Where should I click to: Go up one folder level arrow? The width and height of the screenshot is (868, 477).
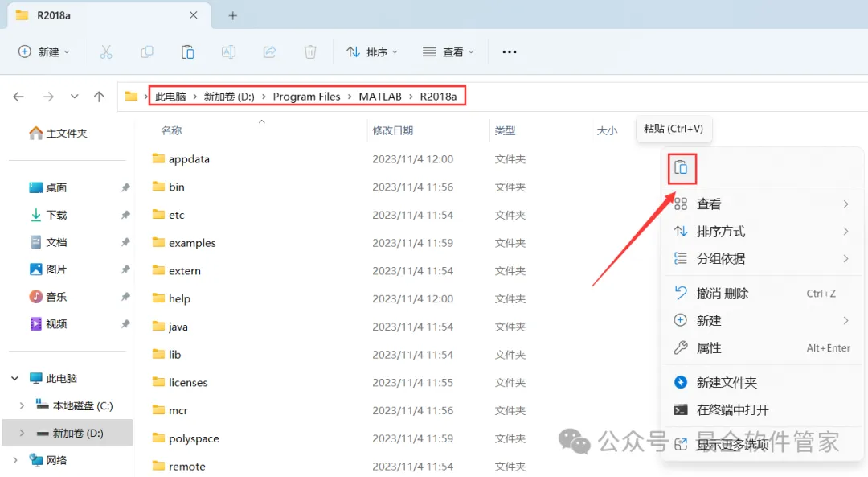[x=99, y=97]
